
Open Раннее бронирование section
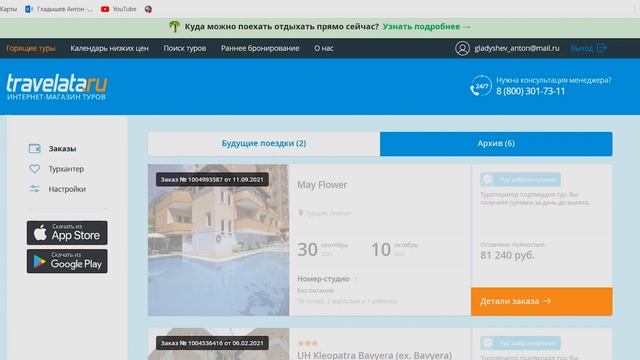tap(260, 48)
